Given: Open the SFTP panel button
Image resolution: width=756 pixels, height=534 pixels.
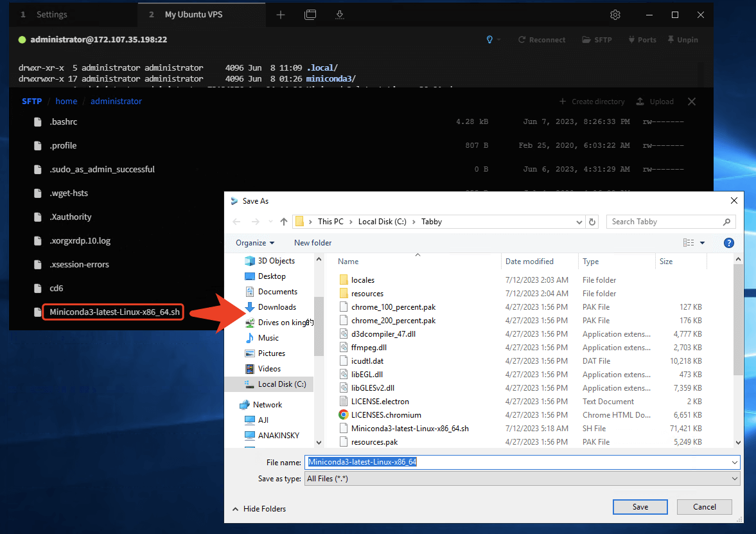Looking at the screenshot, I should [x=597, y=40].
